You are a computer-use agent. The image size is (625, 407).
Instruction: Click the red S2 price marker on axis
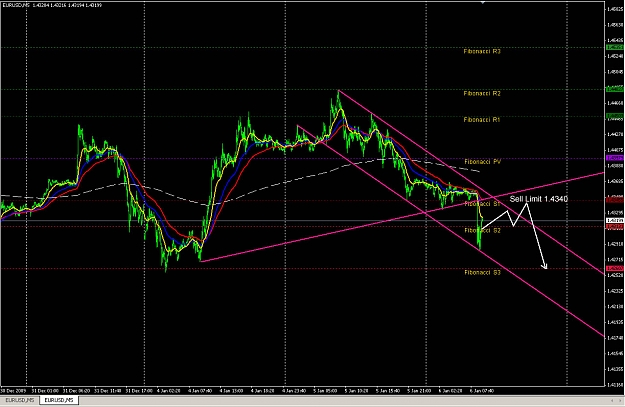615,226
